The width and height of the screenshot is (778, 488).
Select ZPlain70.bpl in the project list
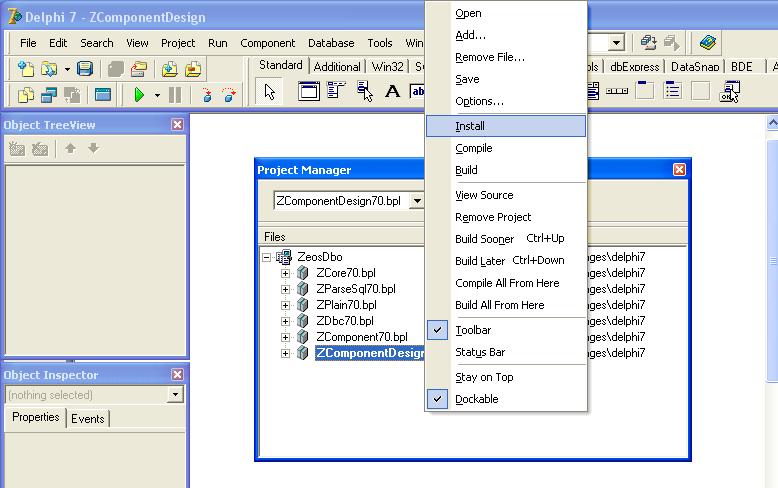345,305
